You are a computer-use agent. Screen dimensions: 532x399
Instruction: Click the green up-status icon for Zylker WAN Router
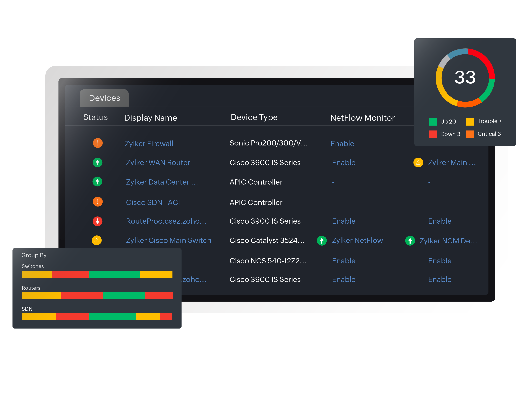(x=97, y=162)
